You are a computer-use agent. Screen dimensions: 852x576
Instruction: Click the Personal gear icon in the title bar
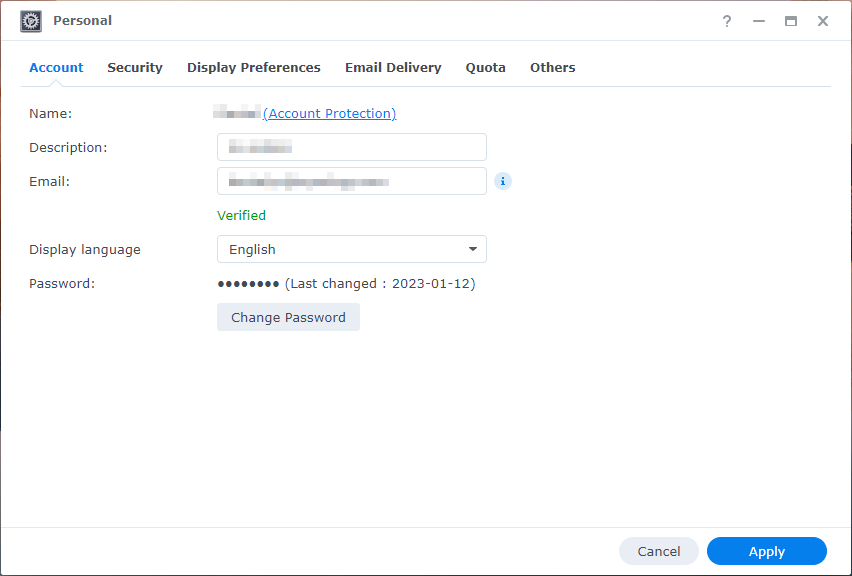(x=30, y=20)
